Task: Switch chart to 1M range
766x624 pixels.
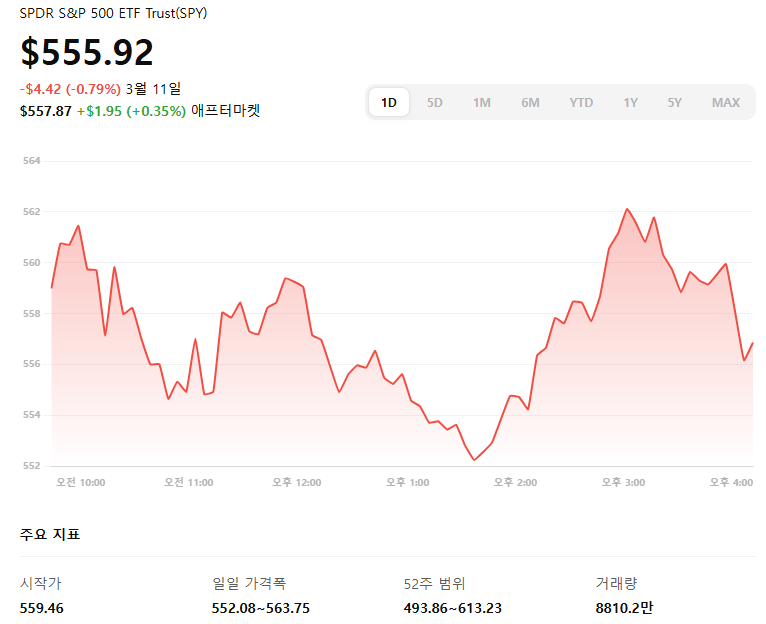Action: [481, 103]
